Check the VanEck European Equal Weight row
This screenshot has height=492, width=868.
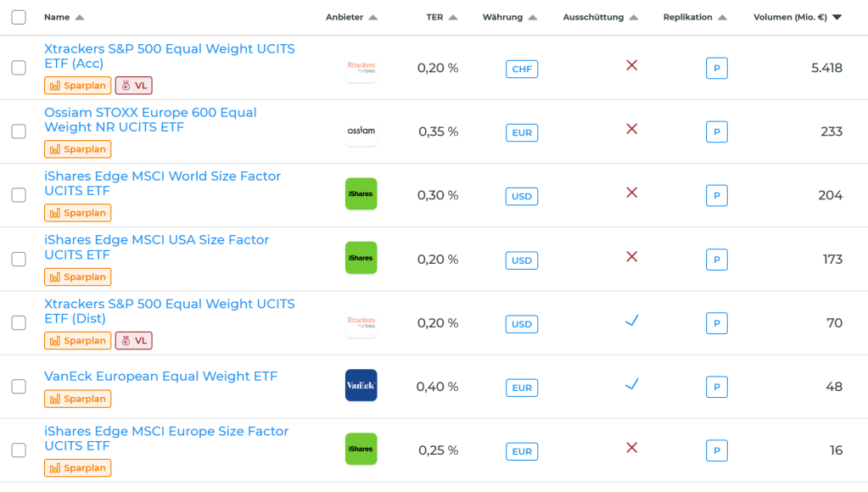click(x=19, y=386)
